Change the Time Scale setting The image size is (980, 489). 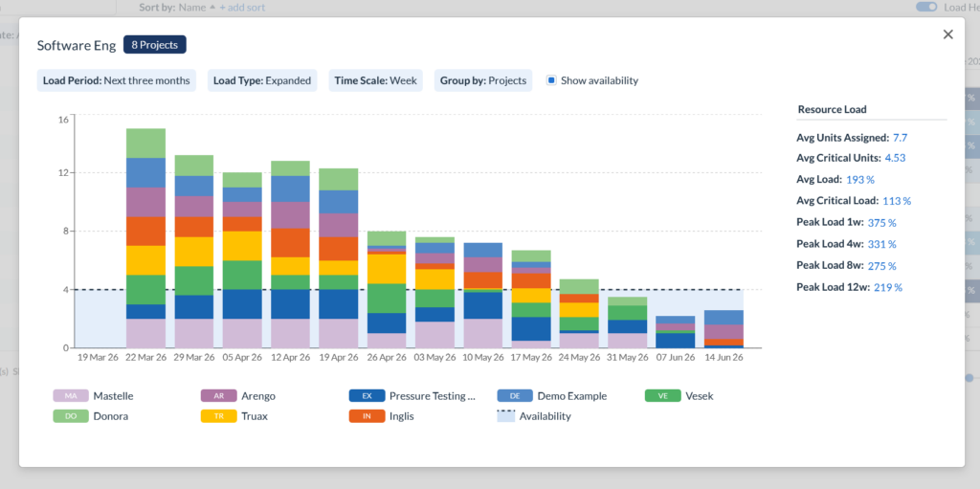coord(375,80)
